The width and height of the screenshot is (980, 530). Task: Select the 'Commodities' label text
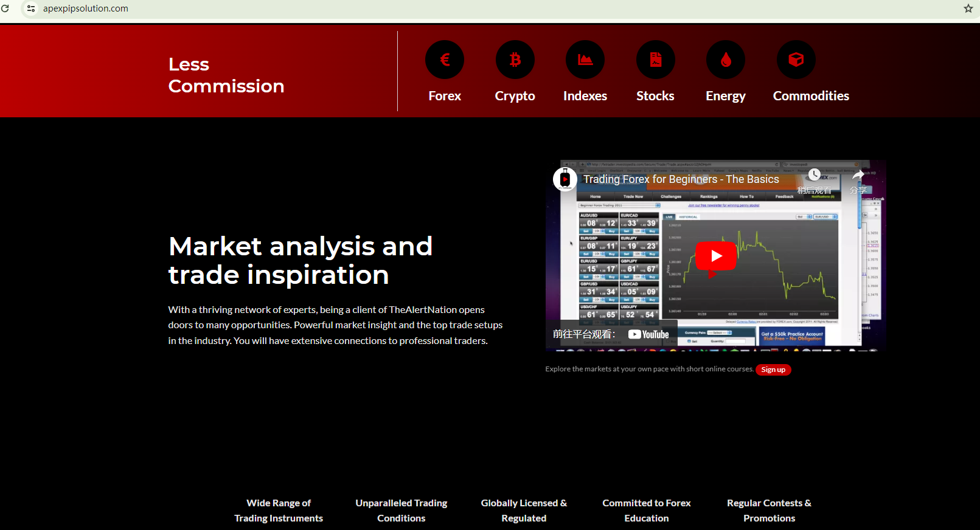point(811,96)
